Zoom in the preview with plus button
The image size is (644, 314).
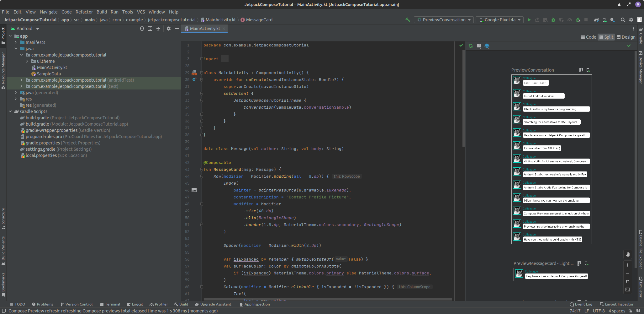[x=628, y=265]
